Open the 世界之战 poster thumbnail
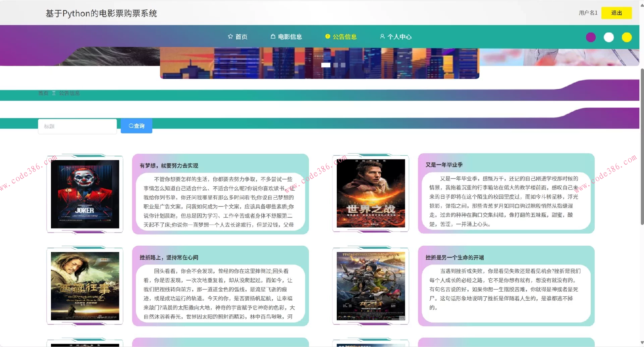The image size is (644, 347). pyautogui.click(x=371, y=193)
